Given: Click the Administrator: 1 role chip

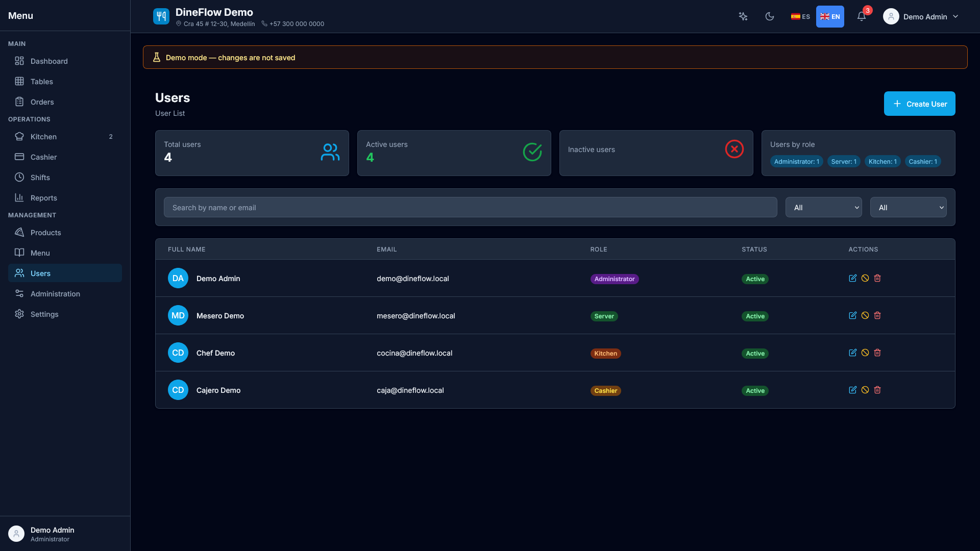Looking at the screenshot, I should pos(796,161).
